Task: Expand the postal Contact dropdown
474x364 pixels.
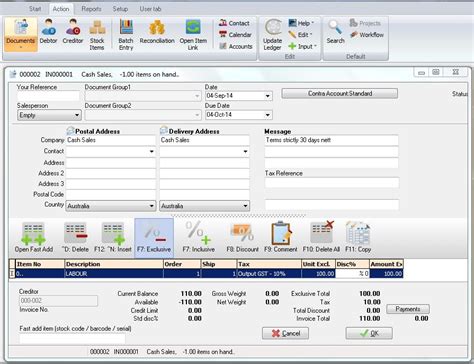Action: (151, 152)
